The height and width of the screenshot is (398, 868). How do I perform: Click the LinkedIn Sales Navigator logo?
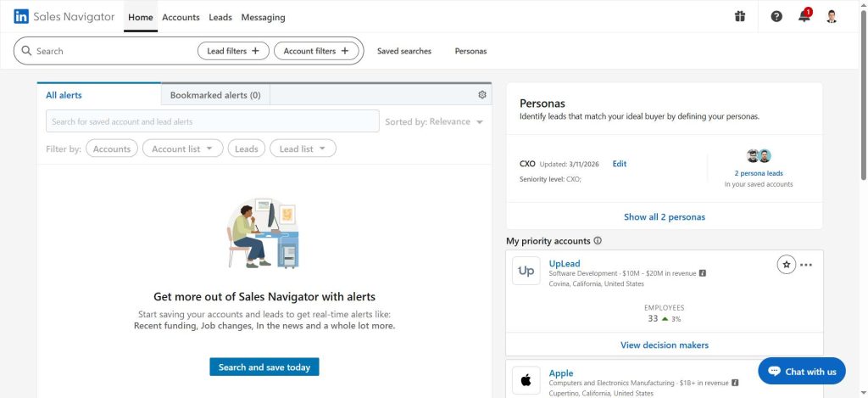pos(64,17)
